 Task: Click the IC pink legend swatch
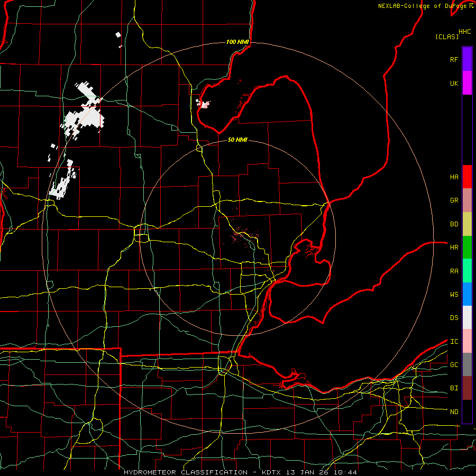tap(467, 341)
